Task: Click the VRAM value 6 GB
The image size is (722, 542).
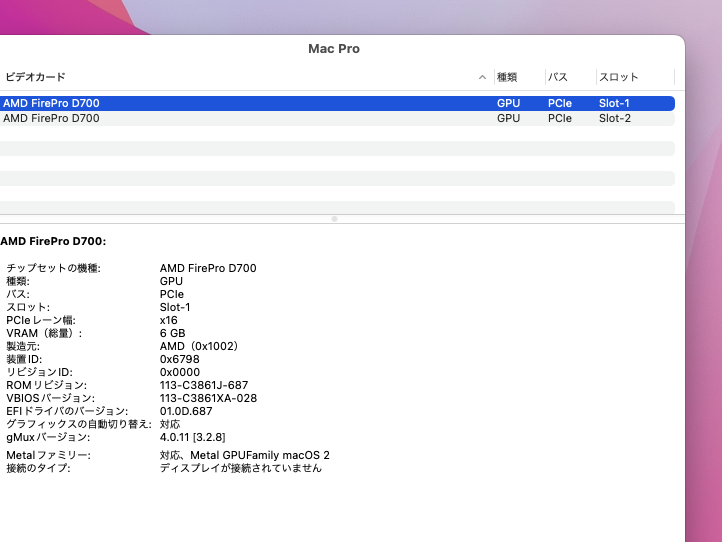Action: tap(173, 333)
